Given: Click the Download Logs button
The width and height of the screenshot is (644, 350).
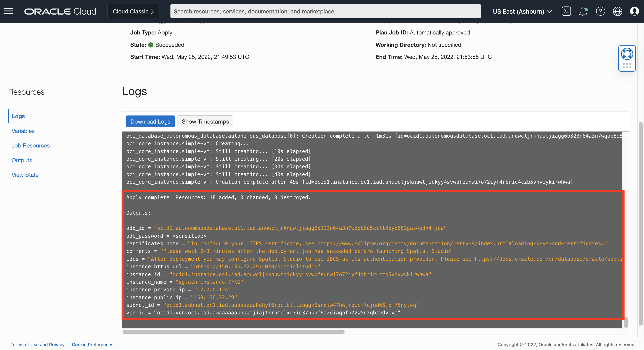Looking at the screenshot, I should 150,121.
